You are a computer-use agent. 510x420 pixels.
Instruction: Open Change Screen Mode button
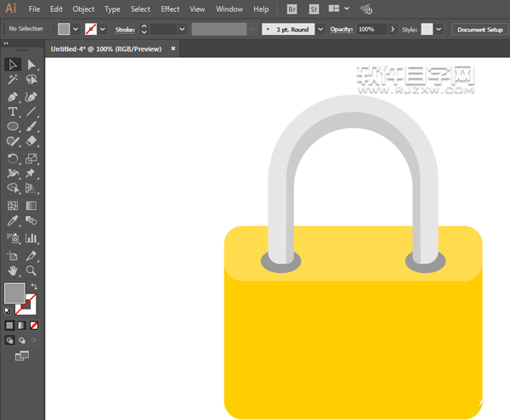[x=22, y=355]
